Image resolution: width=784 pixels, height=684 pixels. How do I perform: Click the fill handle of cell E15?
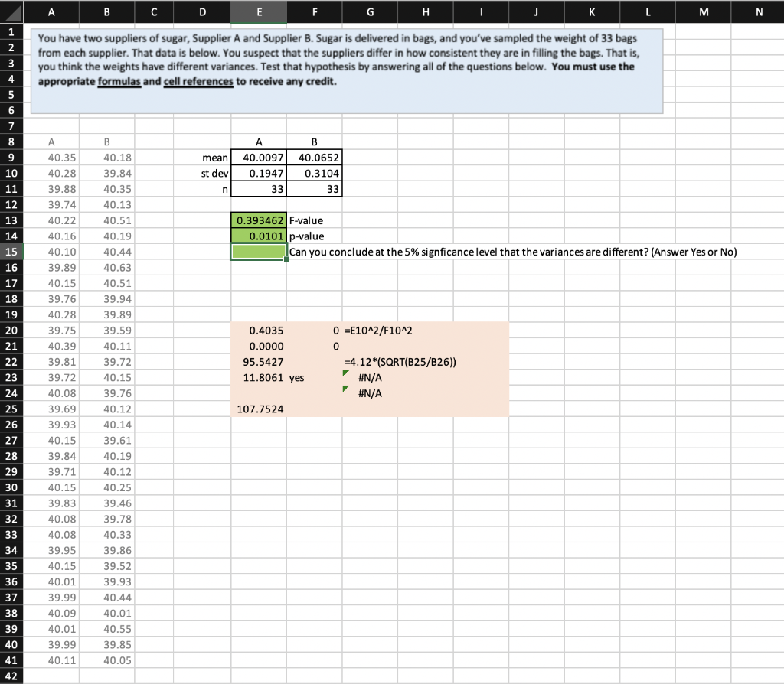pos(286,259)
